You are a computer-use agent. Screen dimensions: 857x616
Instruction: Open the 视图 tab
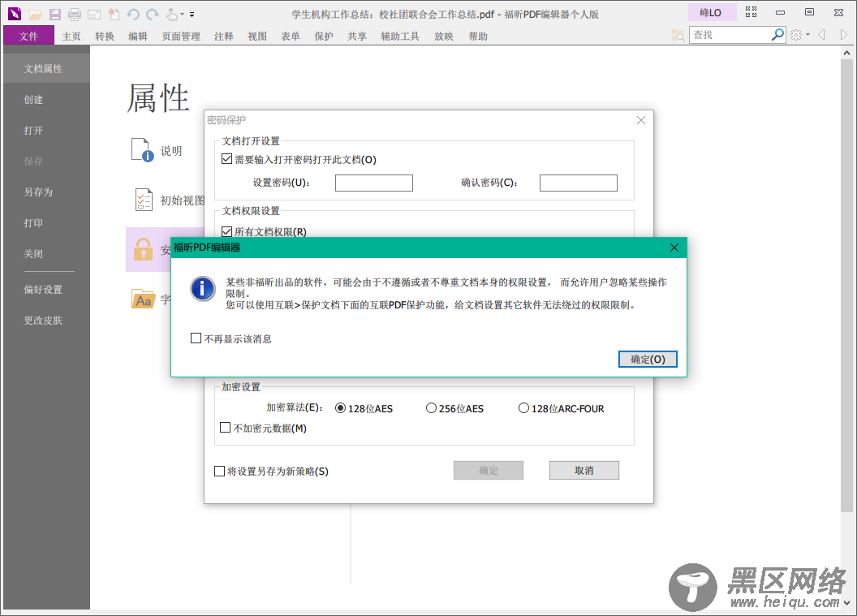pos(257,36)
